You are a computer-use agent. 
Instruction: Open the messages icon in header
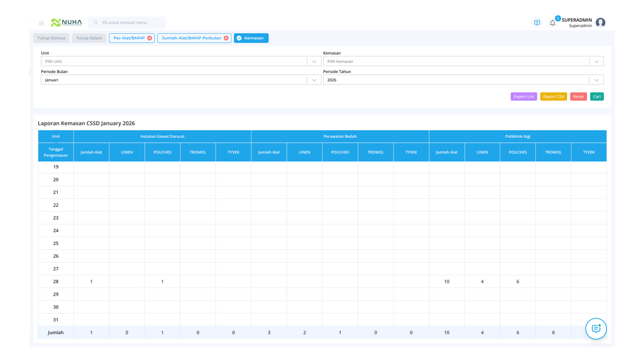[x=537, y=23]
